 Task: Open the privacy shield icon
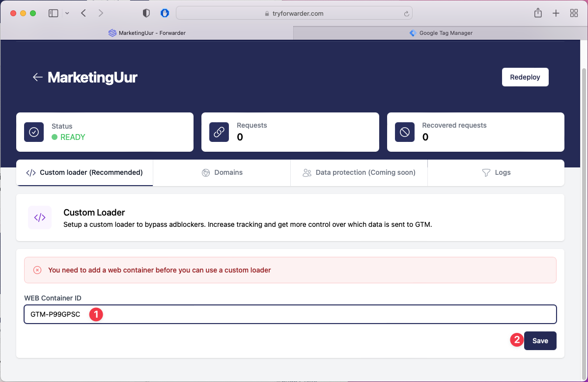pyautogui.click(x=146, y=13)
